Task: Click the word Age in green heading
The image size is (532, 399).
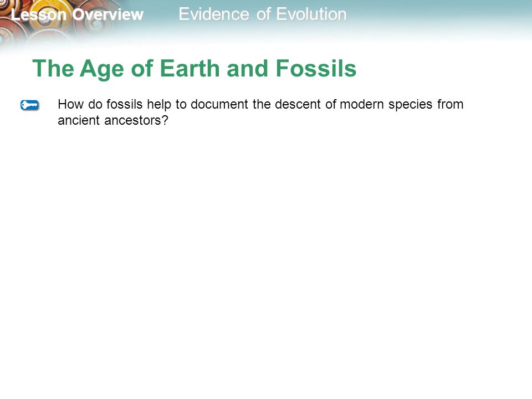Action: pos(102,70)
